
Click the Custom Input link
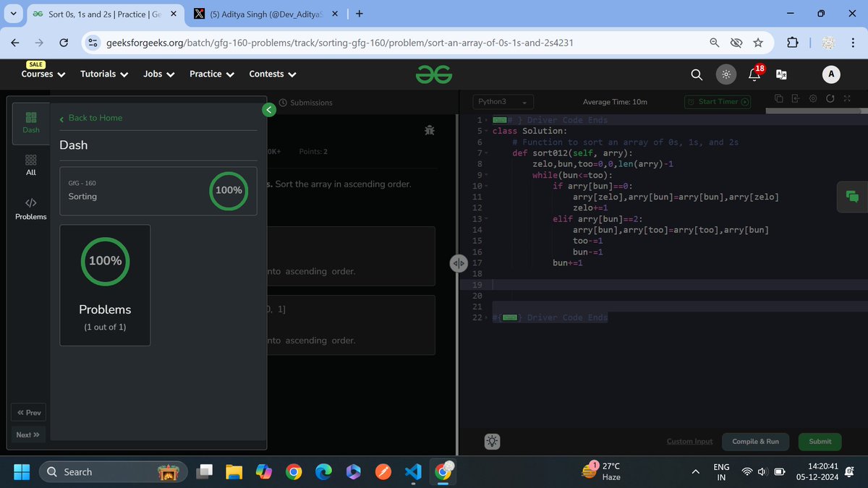pyautogui.click(x=689, y=441)
